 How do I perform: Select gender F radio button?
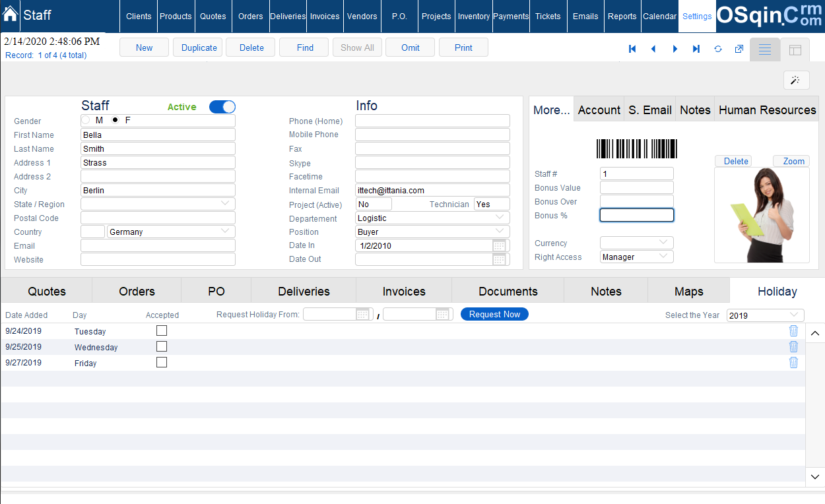coord(115,120)
